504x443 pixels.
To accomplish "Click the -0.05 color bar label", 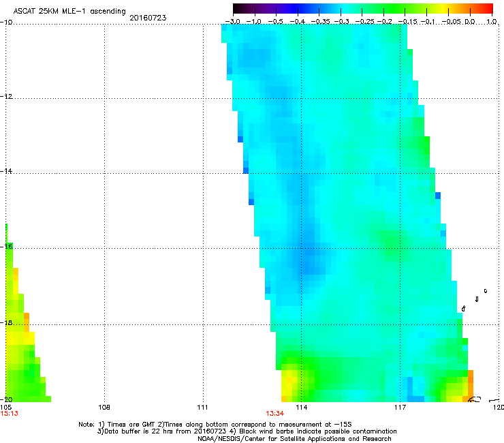I will (452, 22).
